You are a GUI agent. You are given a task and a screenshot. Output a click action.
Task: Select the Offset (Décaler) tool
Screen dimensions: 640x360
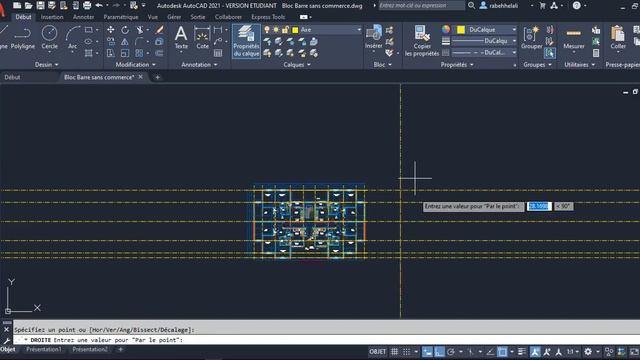(x=159, y=53)
